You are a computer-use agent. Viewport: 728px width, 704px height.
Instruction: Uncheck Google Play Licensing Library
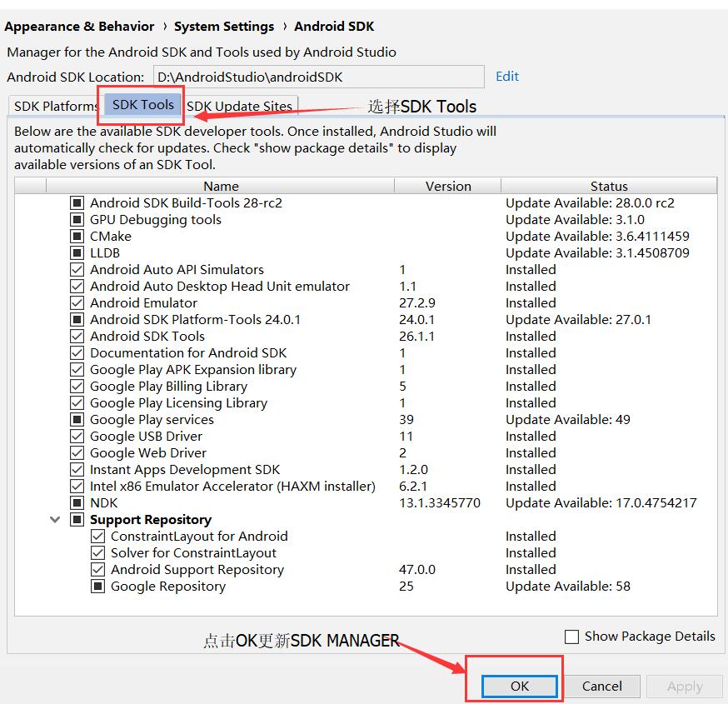(77, 403)
